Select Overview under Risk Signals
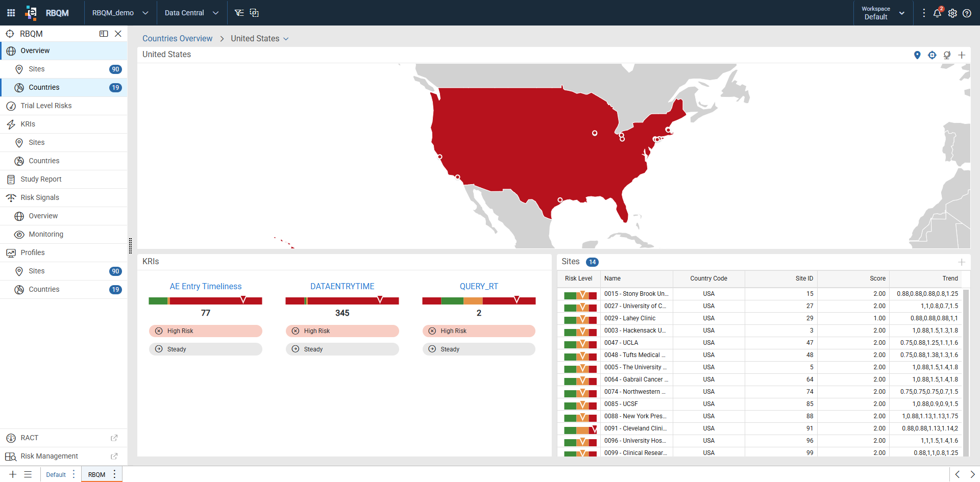This screenshot has width=980, height=482. [64, 216]
